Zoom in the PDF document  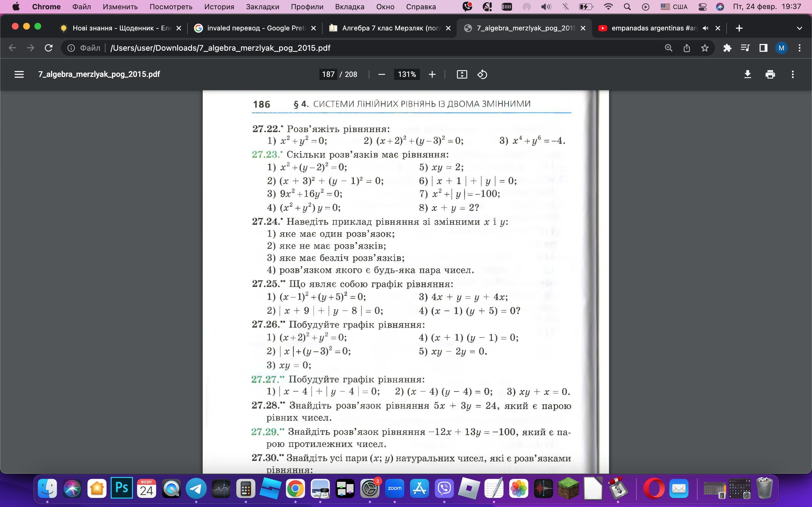point(432,74)
